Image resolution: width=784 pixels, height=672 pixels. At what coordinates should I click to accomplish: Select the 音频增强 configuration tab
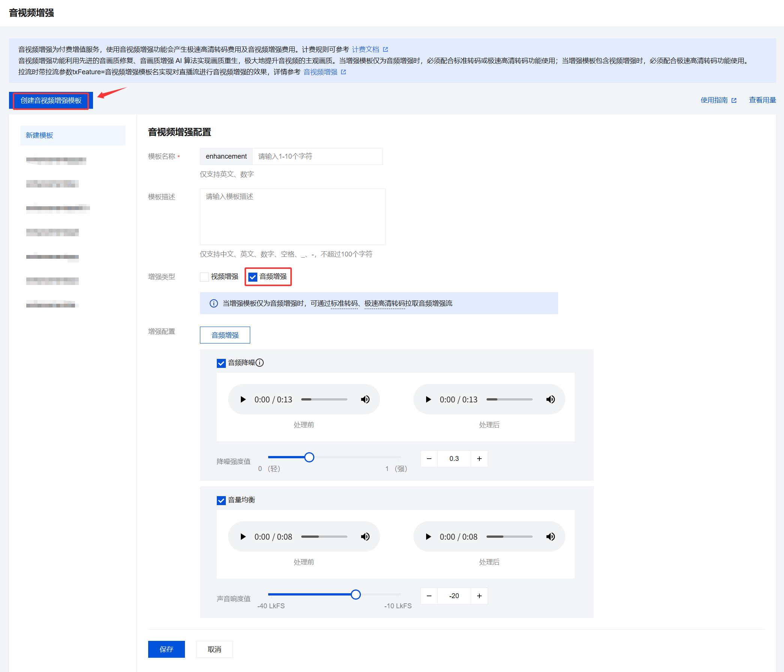[225, 335]
